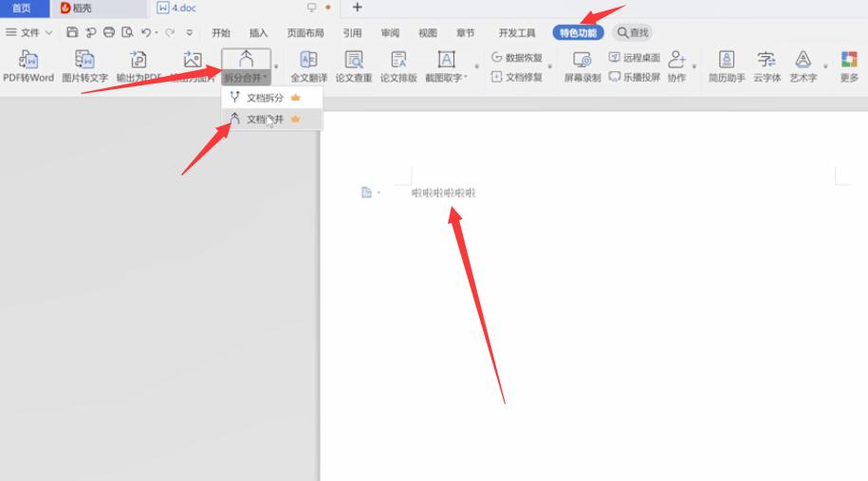Choose 文档合并 from the dropdown

point(272,119)
